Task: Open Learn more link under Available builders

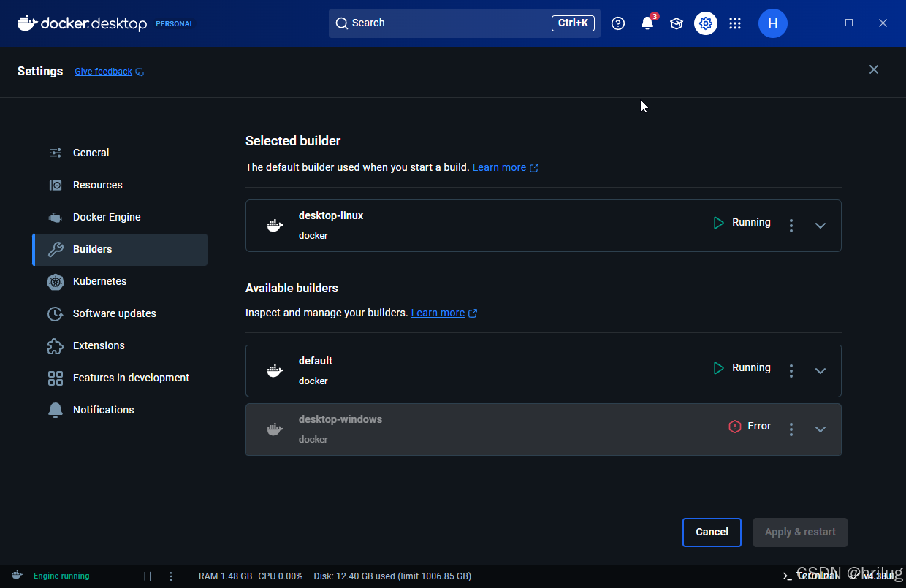Action: pos(444,313)
